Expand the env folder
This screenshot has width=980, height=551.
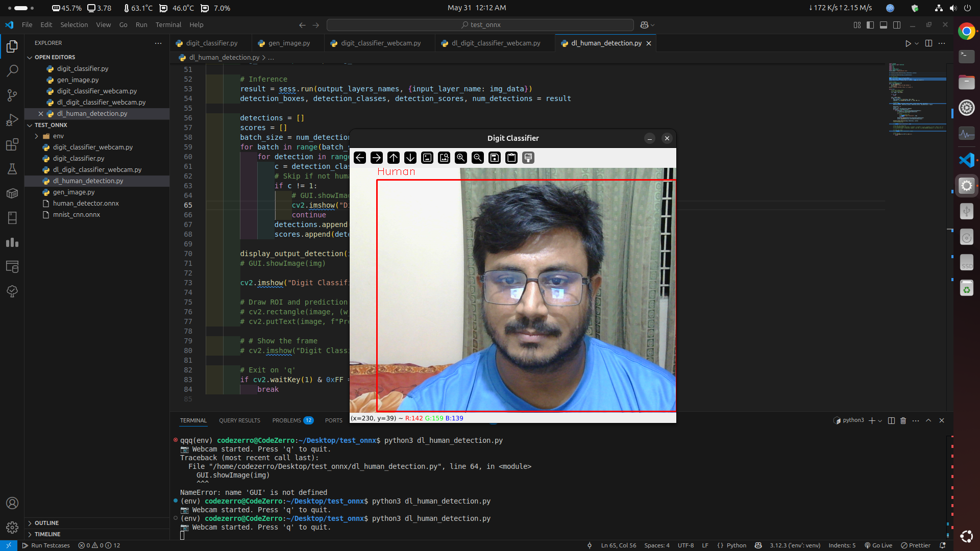pos(37,136)
